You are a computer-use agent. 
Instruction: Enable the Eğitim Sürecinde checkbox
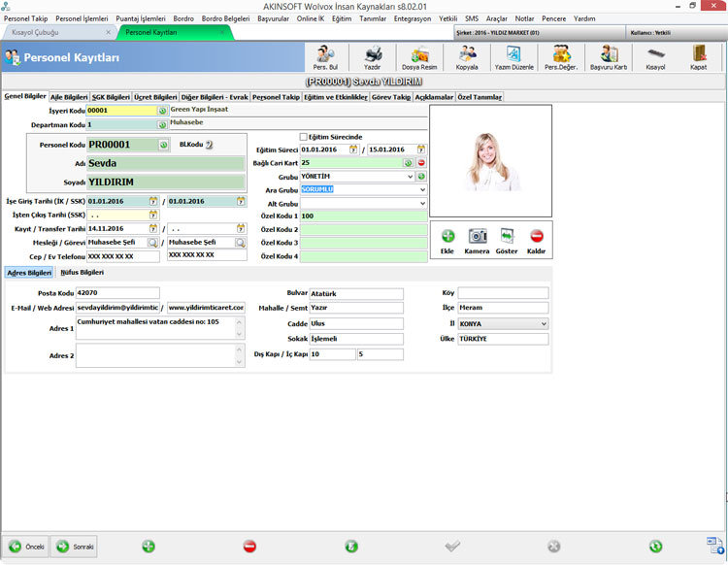tap(304, 137)
